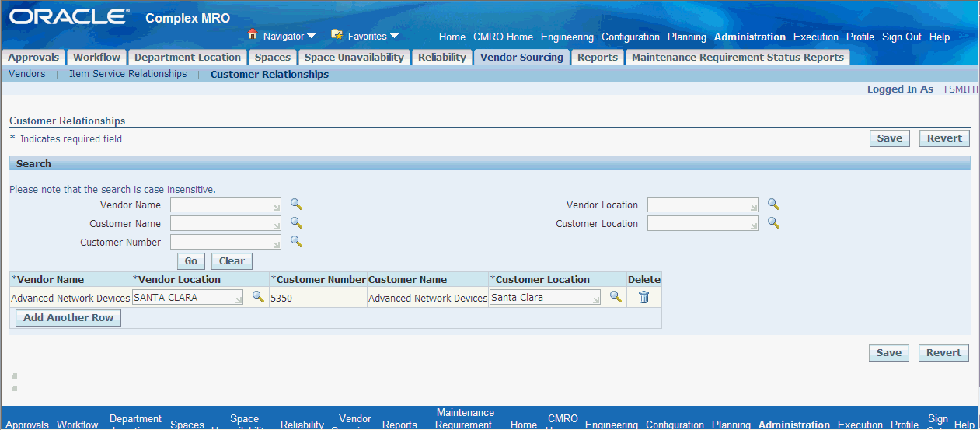The width and height of the screenshot is (980, 430).
Task: Switch to the Spaces tab
Action: point(273,57)
